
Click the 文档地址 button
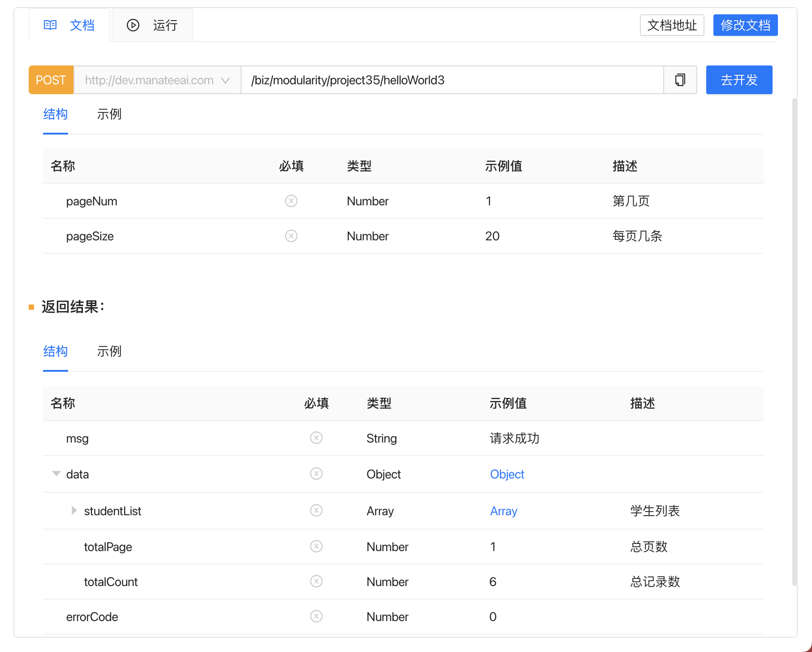pos(672,25)
